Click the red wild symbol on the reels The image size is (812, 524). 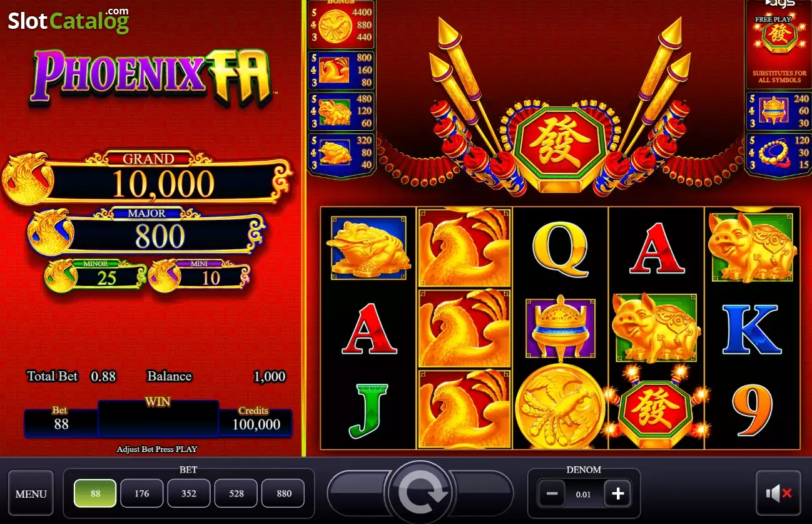click(655, 408)
